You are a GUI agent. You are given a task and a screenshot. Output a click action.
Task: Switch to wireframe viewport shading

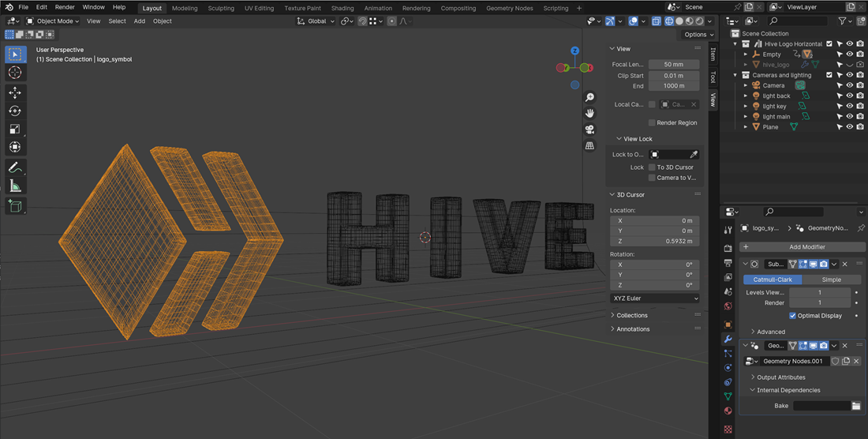click(668, 21)
